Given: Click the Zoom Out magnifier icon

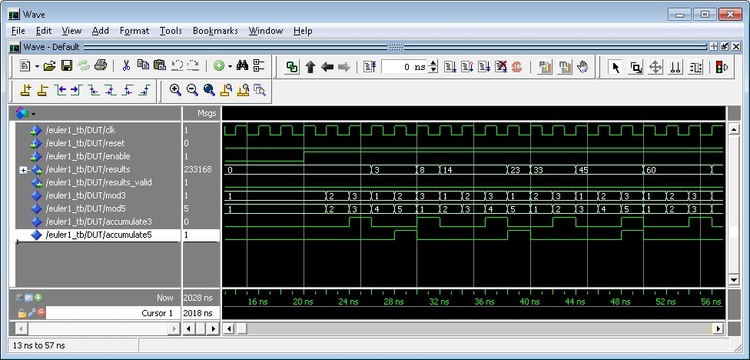Looking at the screenshot, I should coord(192,90).
